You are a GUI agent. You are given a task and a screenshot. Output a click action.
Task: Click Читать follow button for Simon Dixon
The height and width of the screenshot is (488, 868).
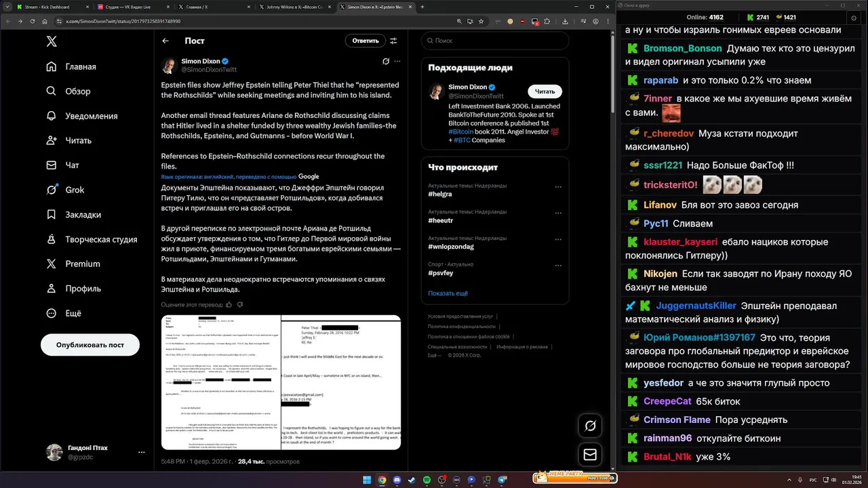coord(545,91)
